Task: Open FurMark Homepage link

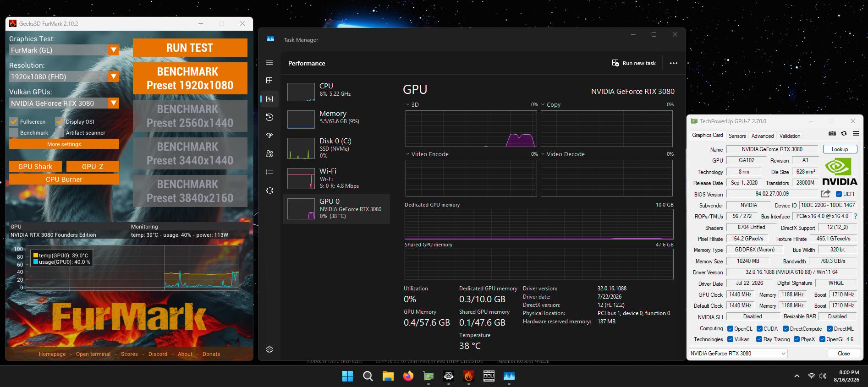Action: pyautogui.click(x=52, y=354)
